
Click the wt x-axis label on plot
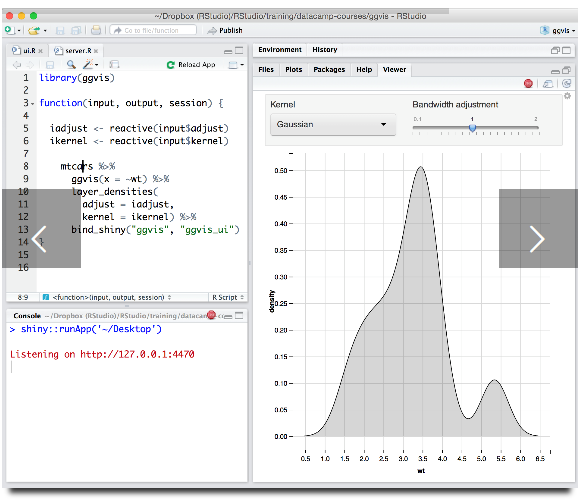(421, 471)
